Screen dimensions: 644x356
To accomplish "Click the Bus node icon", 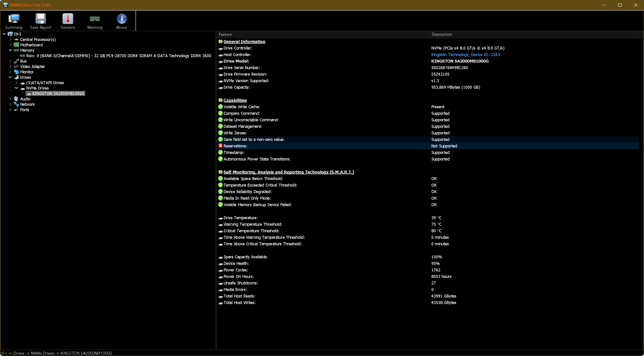I will point(16,61).
